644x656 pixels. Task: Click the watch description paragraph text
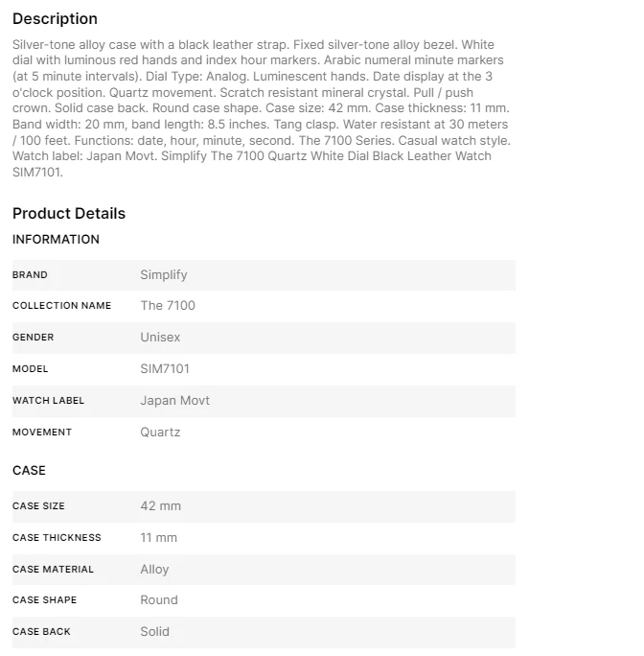point(261,108)
